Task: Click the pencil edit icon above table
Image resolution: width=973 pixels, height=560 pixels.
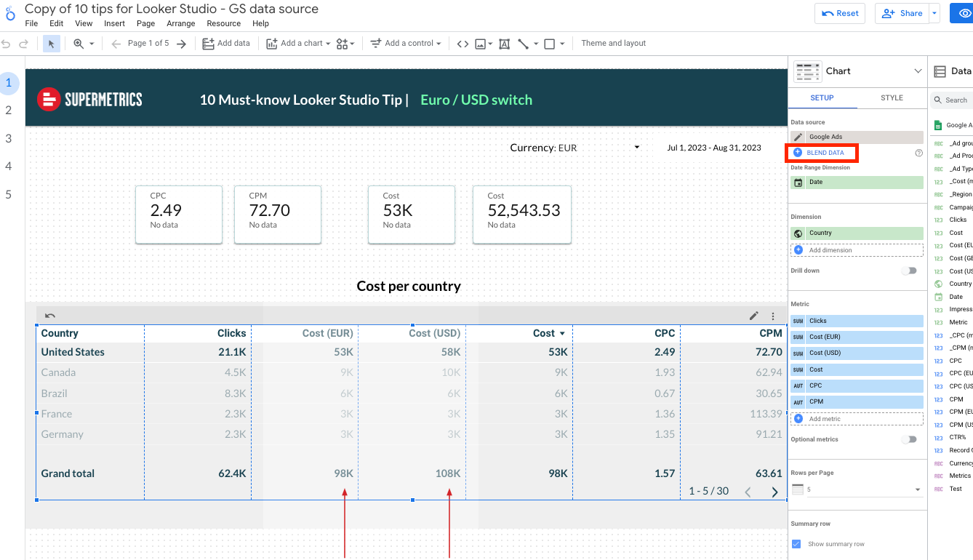Action: [x=754, y=316]
